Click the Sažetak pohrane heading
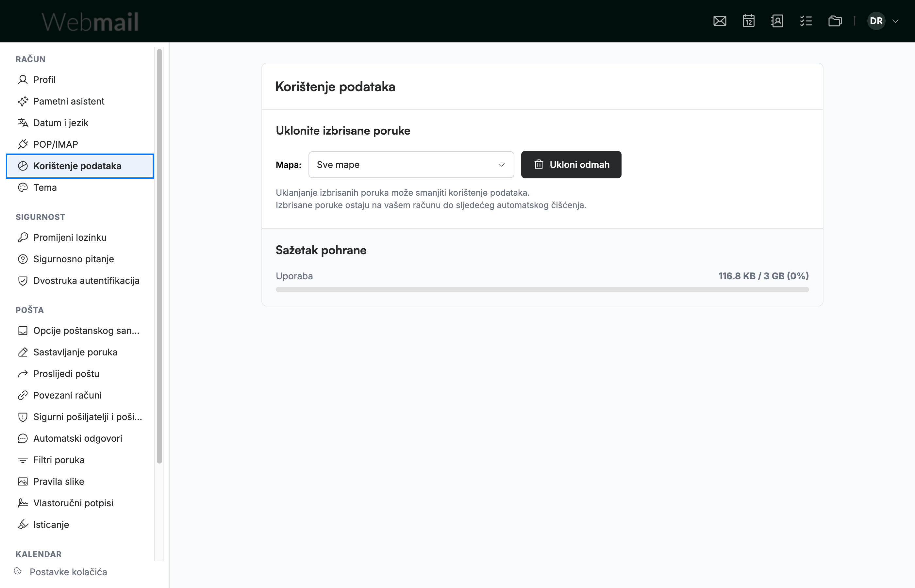The height and width of the screenshot is (588, 915). tap(321, 250)
